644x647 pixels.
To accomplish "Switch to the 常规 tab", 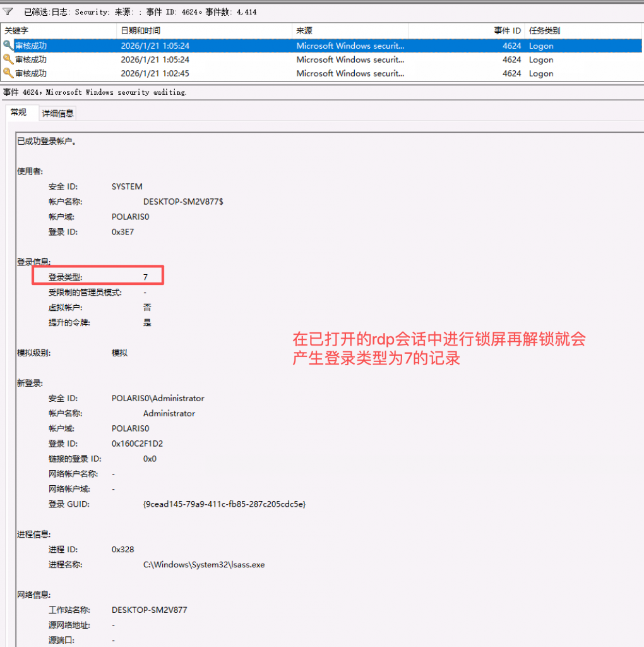I will 19,112.
